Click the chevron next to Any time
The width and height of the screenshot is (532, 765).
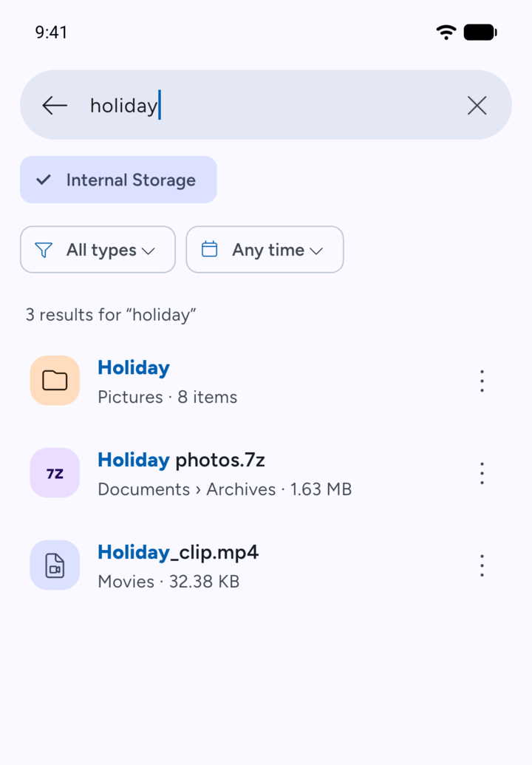click(316, 251)
